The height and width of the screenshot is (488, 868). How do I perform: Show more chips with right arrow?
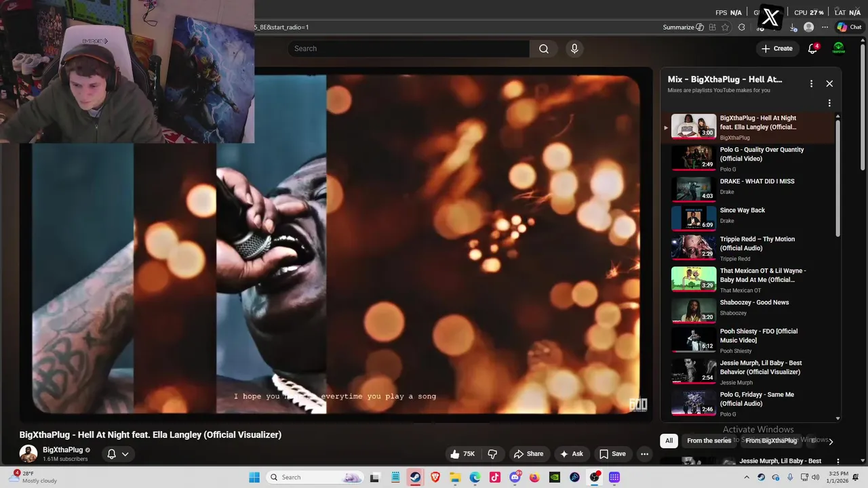click(831, 441)
